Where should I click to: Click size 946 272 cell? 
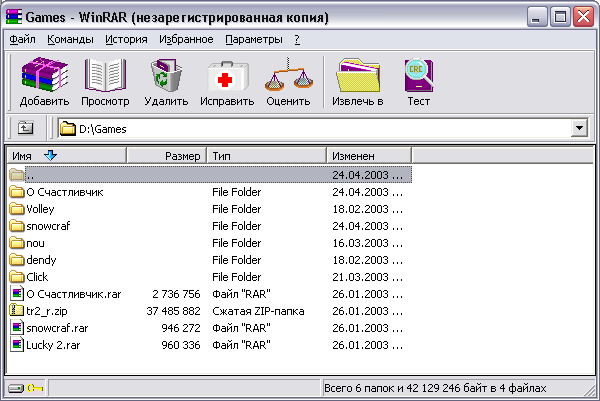(x=181, y=328)
